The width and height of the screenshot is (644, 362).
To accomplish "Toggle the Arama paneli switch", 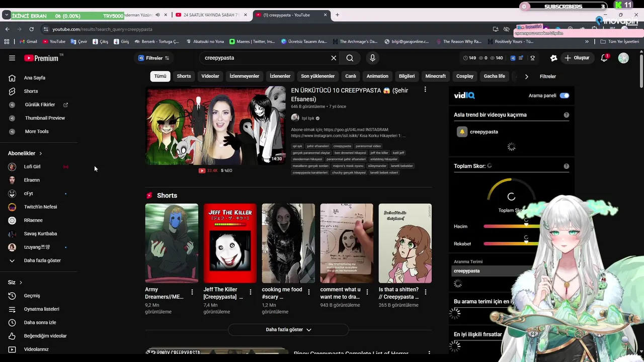I will click(565, 96).
